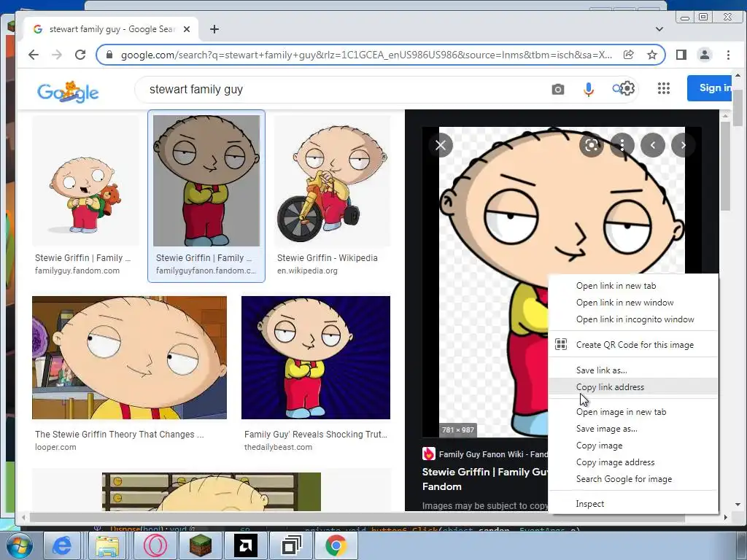Open Windows Explorer folder taskbar icon
Image resolution: width=747 pixels, height=560 pixels.
[x=107, y=545]
